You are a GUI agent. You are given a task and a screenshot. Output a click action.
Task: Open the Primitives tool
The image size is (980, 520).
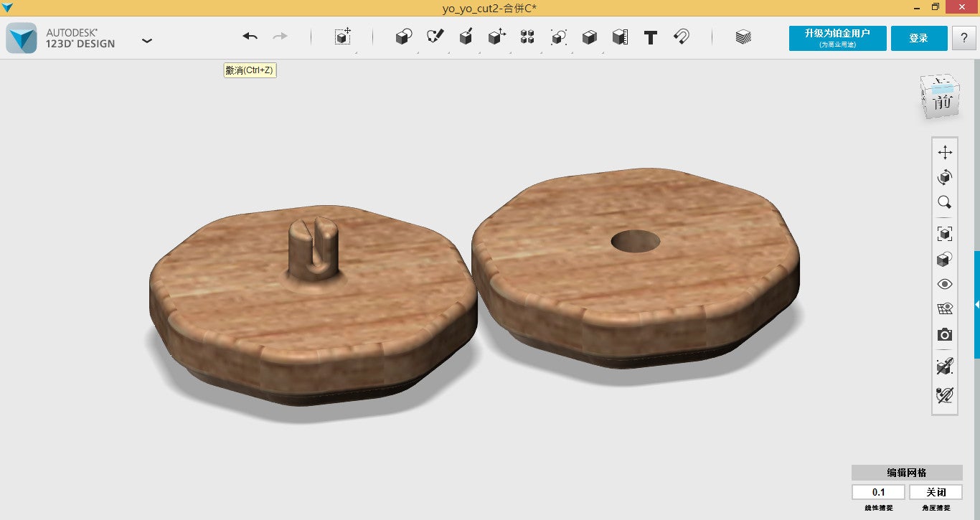[x=404, y=37]
